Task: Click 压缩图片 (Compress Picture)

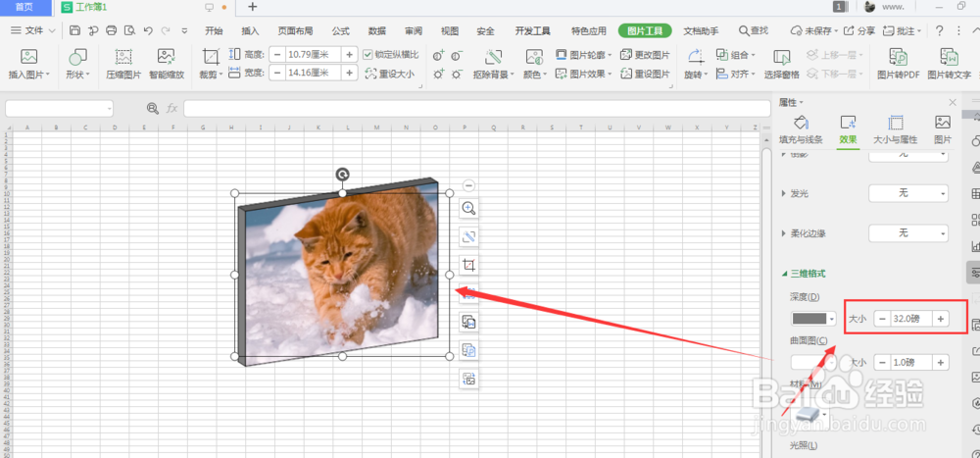Action: (123, 64)
